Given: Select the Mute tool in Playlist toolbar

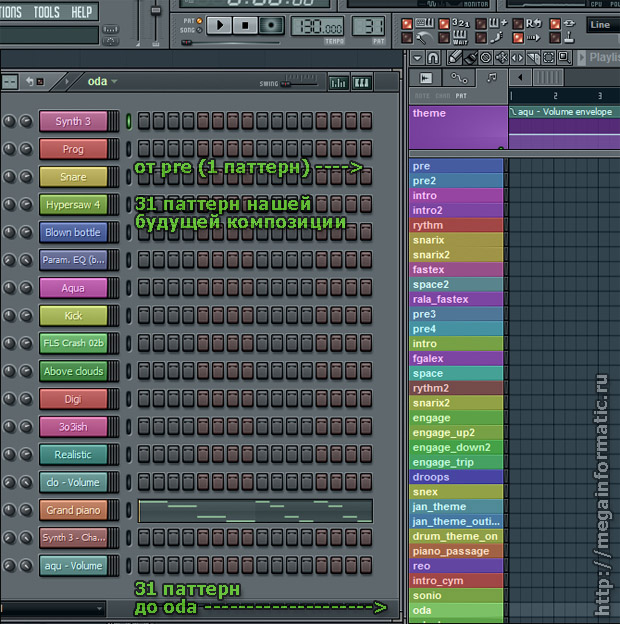Looking at the screenshot, I should click(501, 58).
